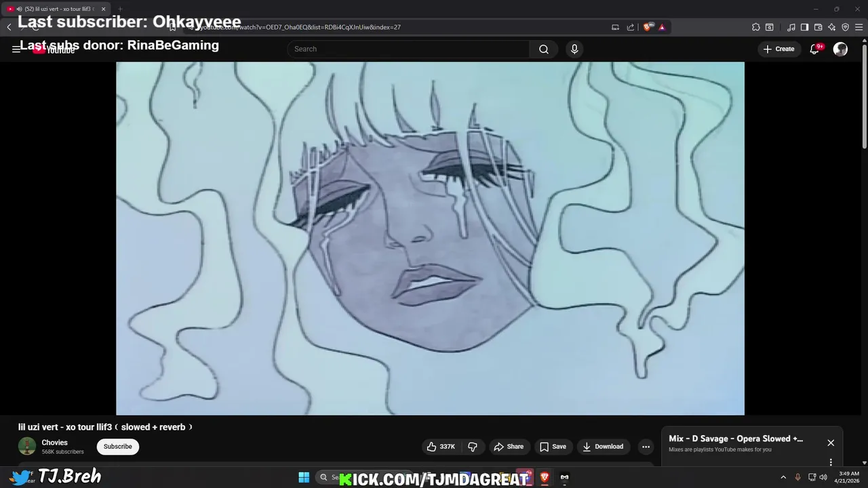Open the Chovies channel name link
868x488 pixels.
coord(54,443)
